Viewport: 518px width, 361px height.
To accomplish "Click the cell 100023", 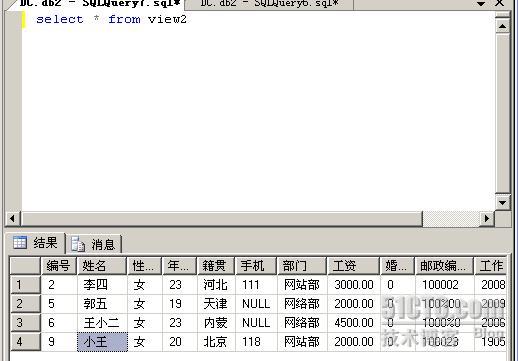I will [x=444, y=342].
